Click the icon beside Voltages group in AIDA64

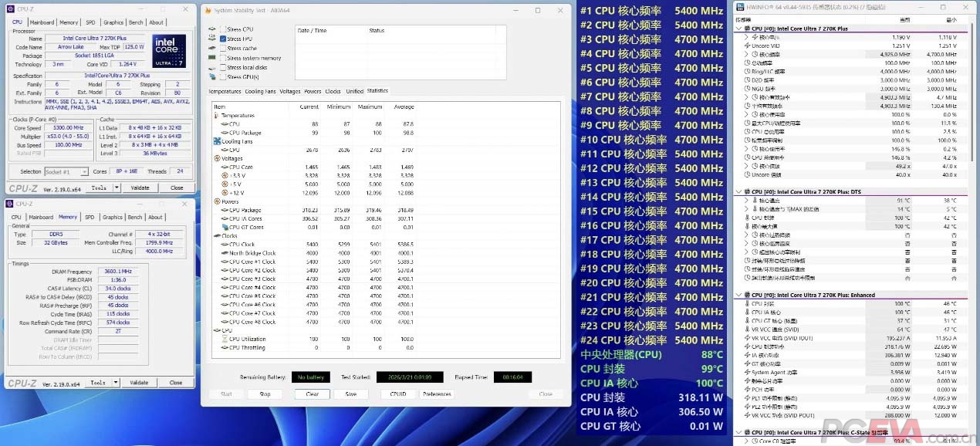tap(216, 158)
